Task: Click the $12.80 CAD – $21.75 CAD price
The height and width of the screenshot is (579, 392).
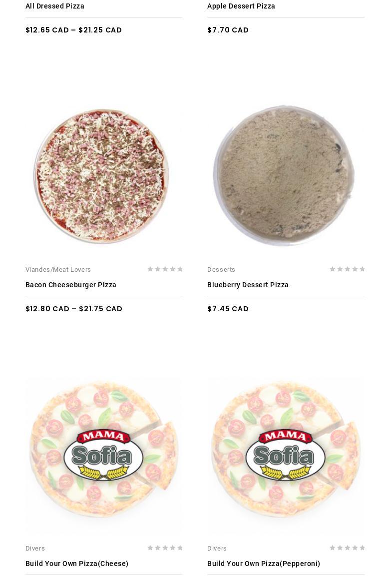Action: pyautogui.click(x=74, y=309)
